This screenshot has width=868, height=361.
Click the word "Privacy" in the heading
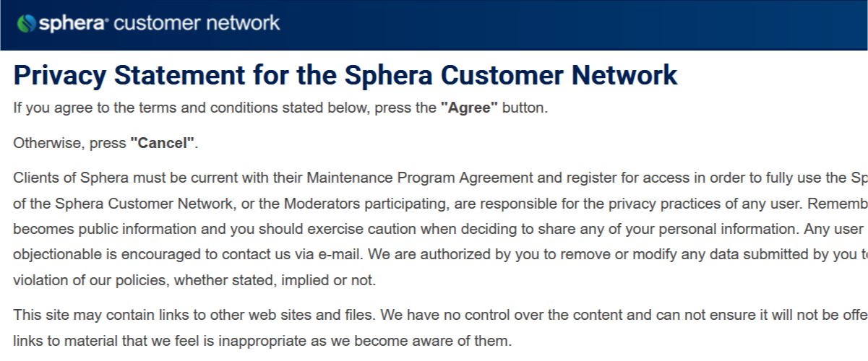pyautogui.click(x=60, y=75)
